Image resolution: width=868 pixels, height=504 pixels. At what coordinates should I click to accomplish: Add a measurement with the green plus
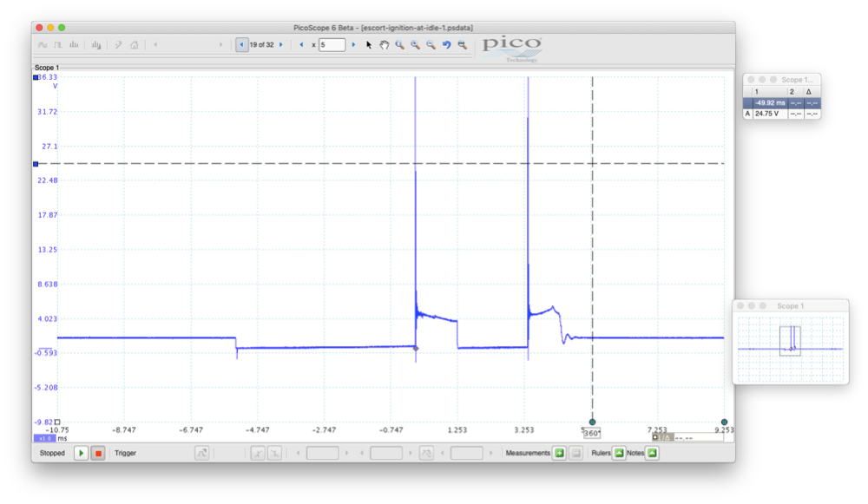pos(559,453)
